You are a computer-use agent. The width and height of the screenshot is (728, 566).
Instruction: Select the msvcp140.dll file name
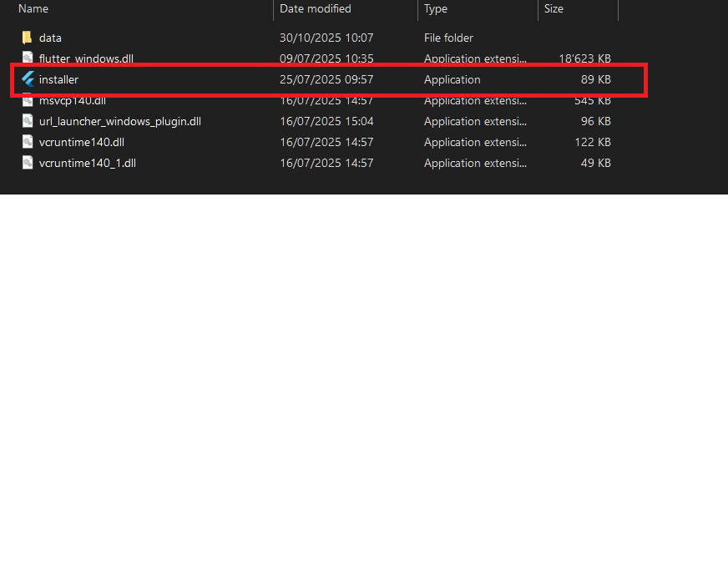coord(72,101)
